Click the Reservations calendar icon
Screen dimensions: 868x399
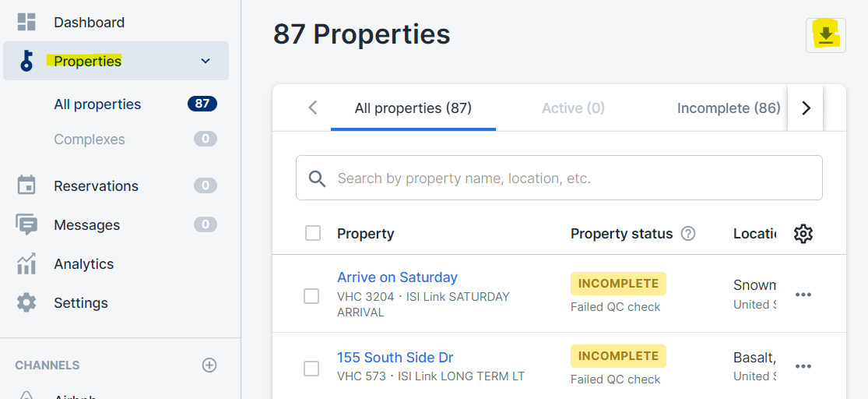pyautogui.click(x=26, y=185)
